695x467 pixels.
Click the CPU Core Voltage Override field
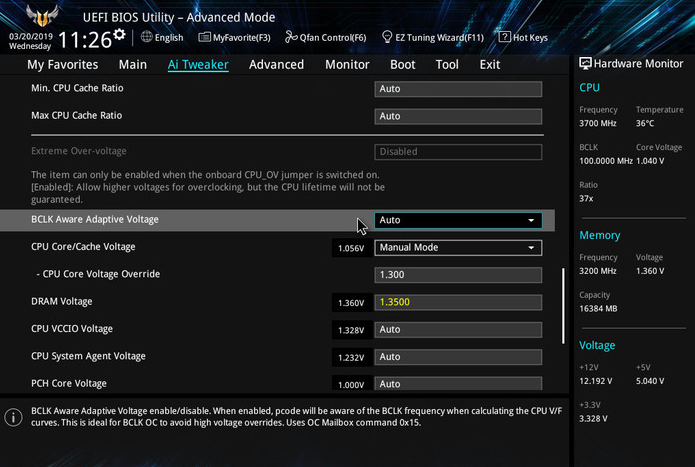tap(458, 275)
